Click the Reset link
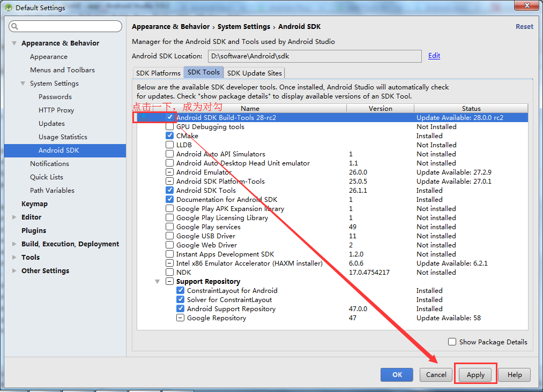 (x=524, y=27)
